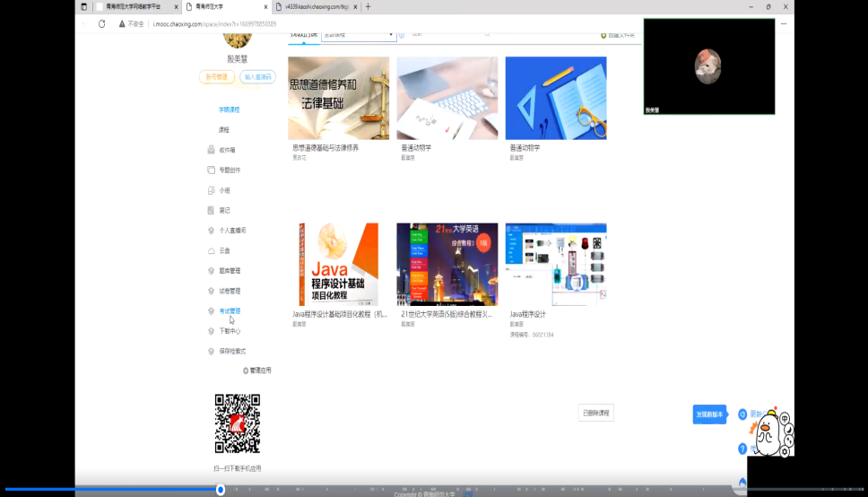The image size is (868, 497).
Task: Click the 输入邀请码 invitation code button
Action: (258, 77)
